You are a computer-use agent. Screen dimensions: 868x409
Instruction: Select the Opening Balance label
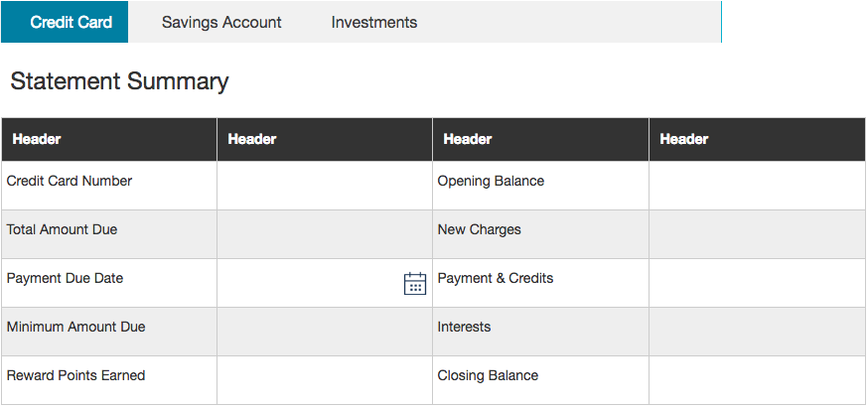click(491, 182)
